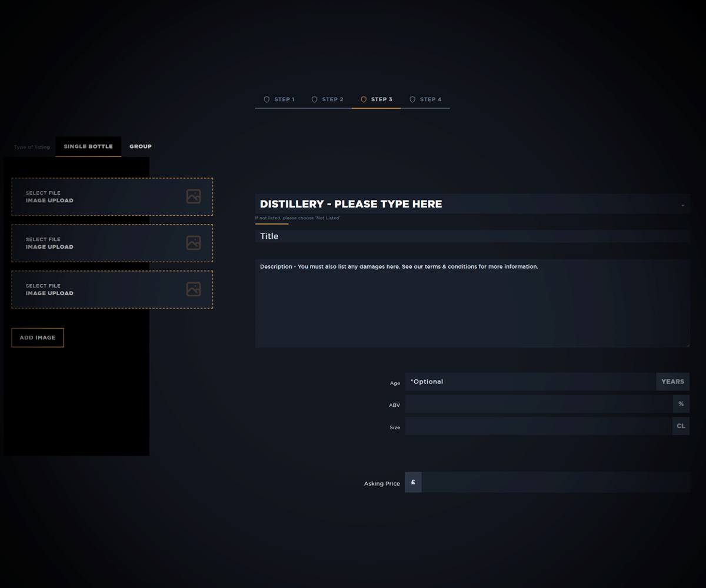The image size is (706, 588).
Task: Click the image thumbnail icon on the first upload box
Action: pyautogui.click(x=194, y=196)
